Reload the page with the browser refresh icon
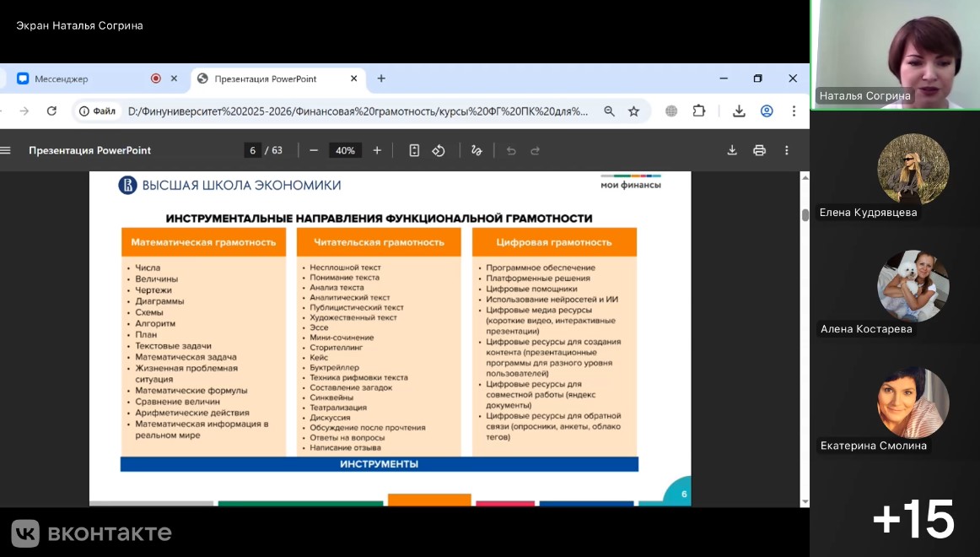This screenshot has height=557, width=980. pos(51,111)
